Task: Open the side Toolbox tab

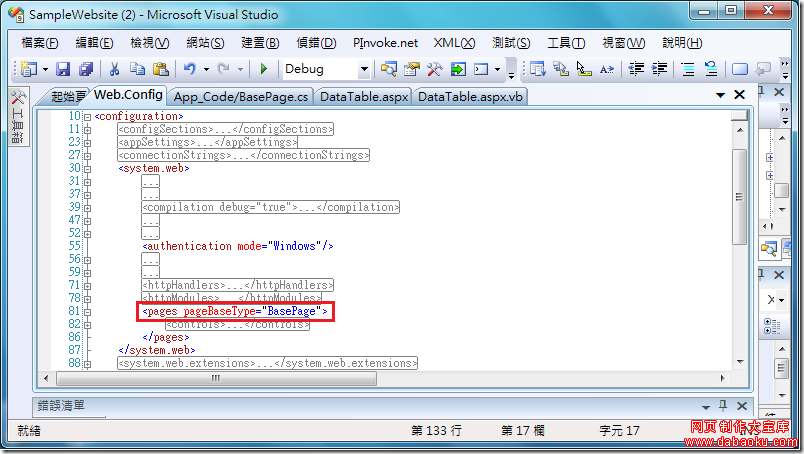Action: click(x=18, y=117)
